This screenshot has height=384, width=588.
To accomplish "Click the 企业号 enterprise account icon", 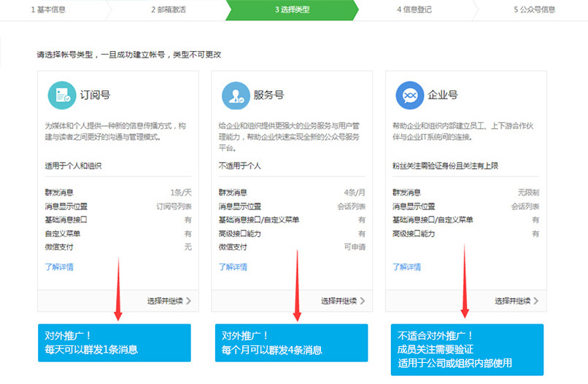I will coord(409,95).
